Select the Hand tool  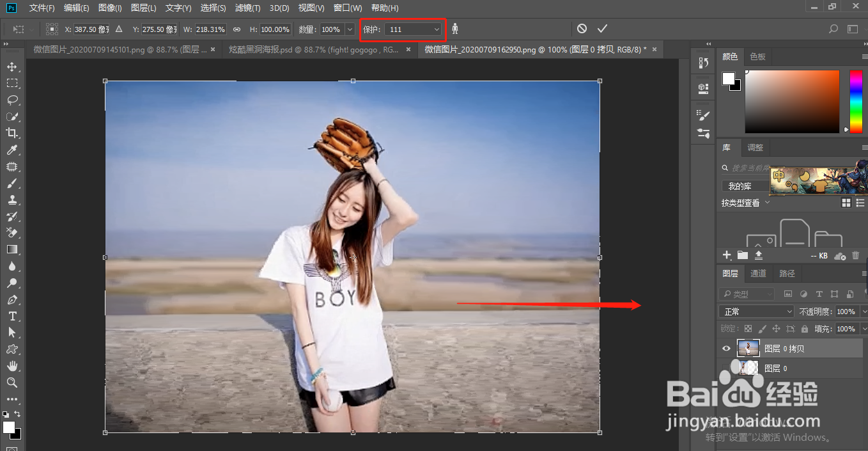12,366
